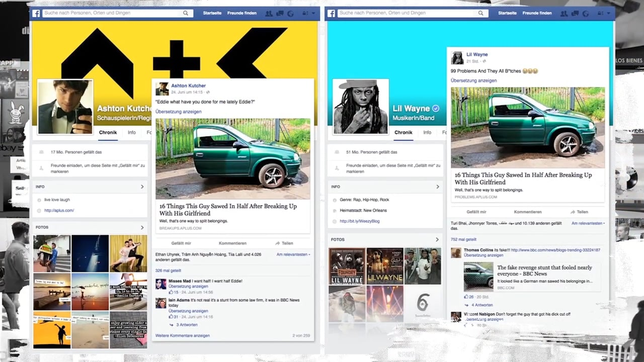Open the notifications globe on Ashton Kutcher's page
644x362 pixels.
tap(290, 13)
